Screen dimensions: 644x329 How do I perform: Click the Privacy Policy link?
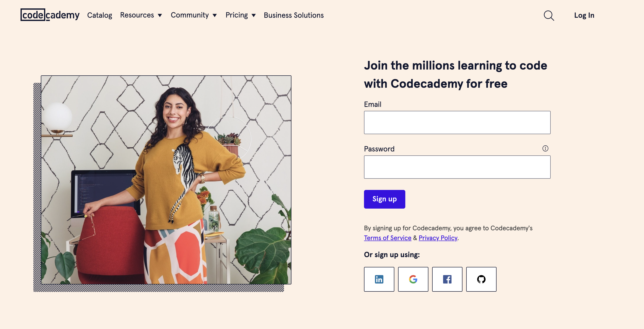tap(437, 238)
